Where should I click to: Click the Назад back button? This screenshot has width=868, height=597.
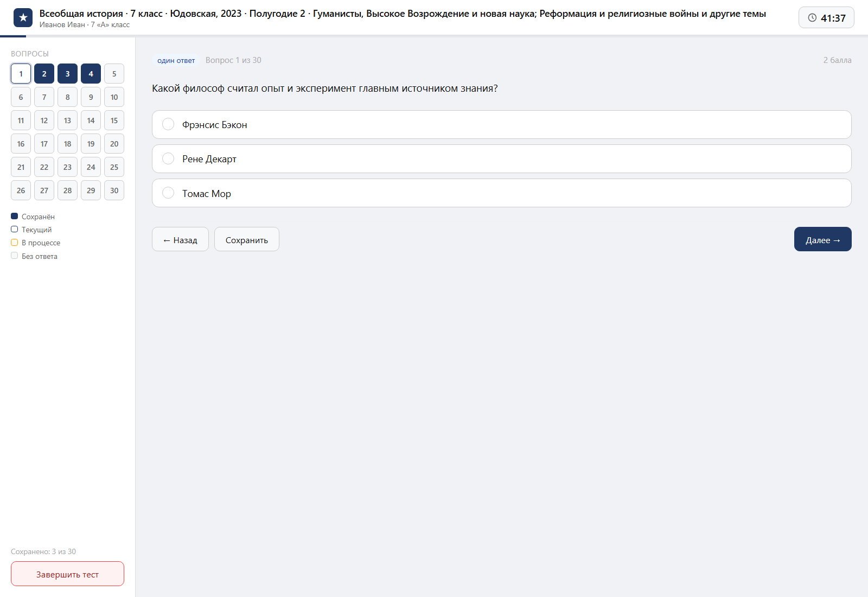180,239
